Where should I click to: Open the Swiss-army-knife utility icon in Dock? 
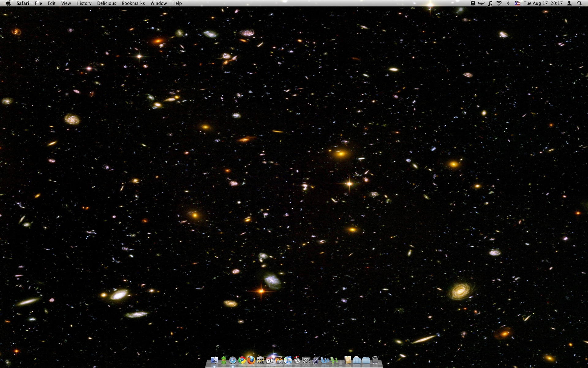click(297, 360)
